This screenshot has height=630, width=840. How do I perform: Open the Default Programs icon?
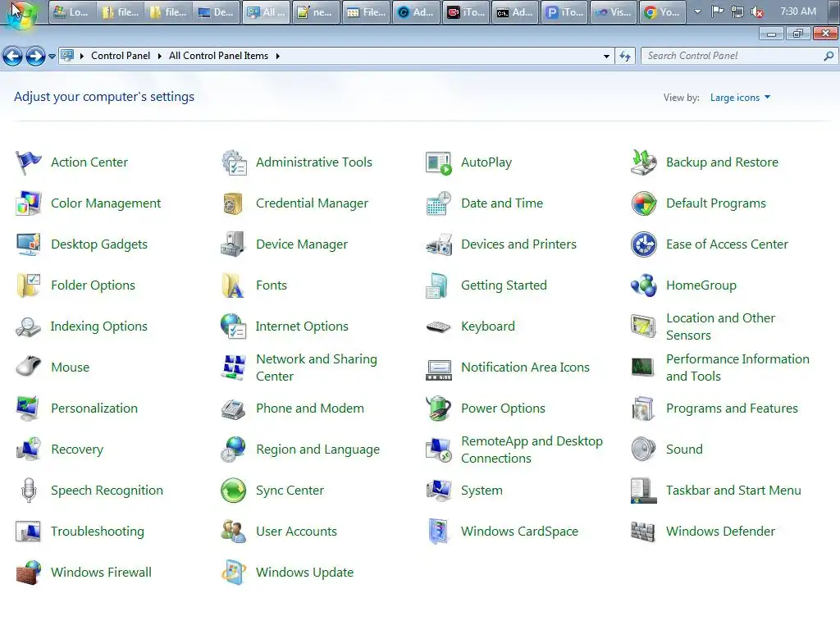(643, 203)
